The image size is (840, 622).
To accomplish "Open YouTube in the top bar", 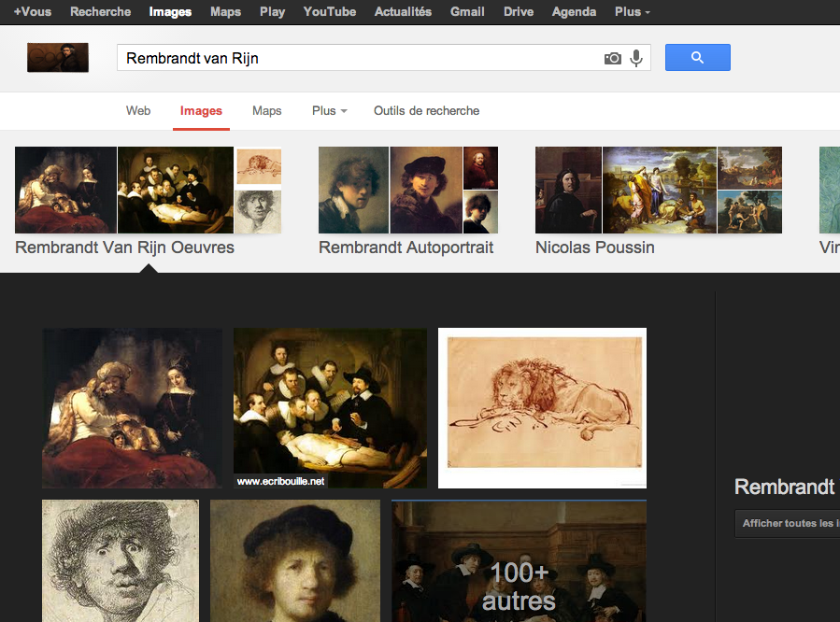I will (x=330, y=12).
